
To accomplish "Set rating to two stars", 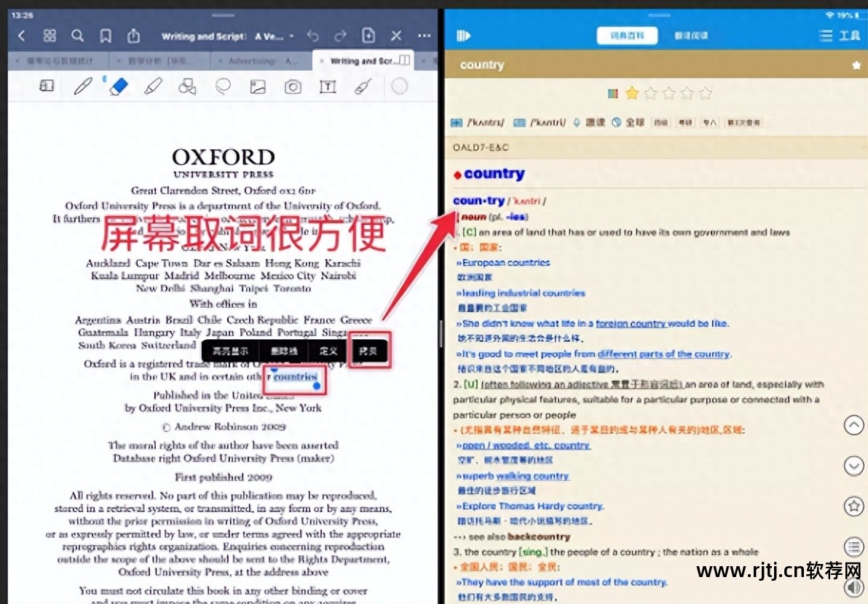I will pyautogui.click(x=650, y=93).
